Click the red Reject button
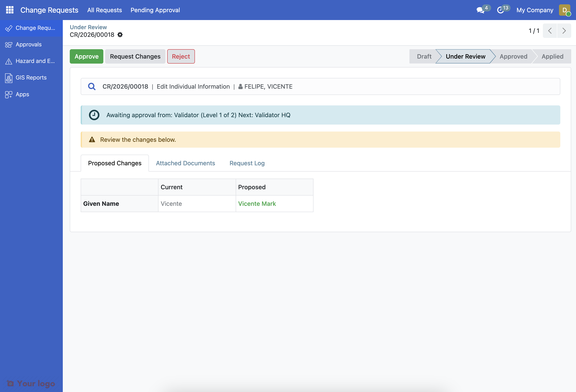This screenshot has width=576, height=392. tap(181, 56)
